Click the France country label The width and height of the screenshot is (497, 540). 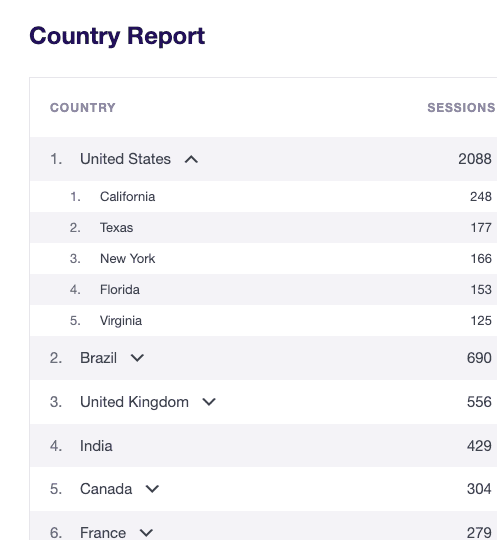(x=103, y=533)
